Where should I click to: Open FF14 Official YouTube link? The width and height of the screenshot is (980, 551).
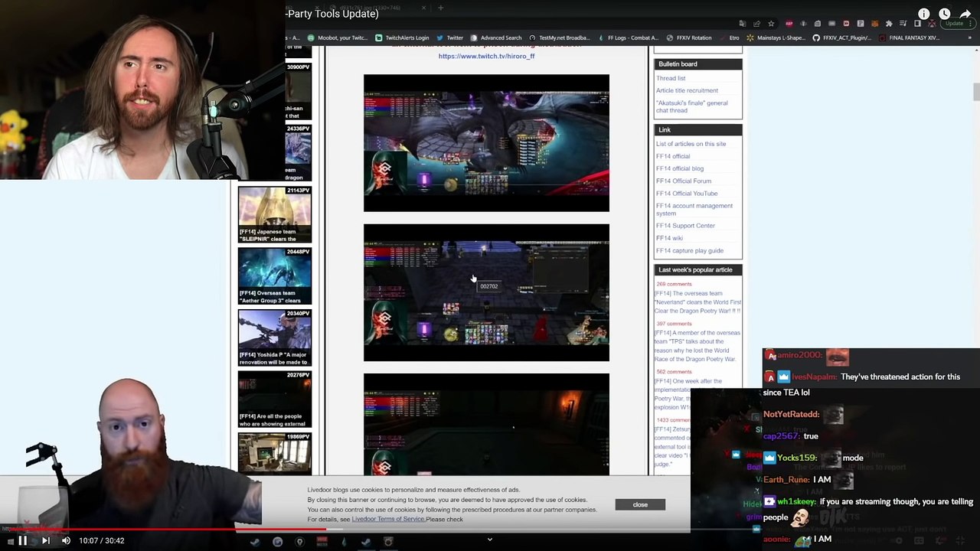[x=686, y=193]
